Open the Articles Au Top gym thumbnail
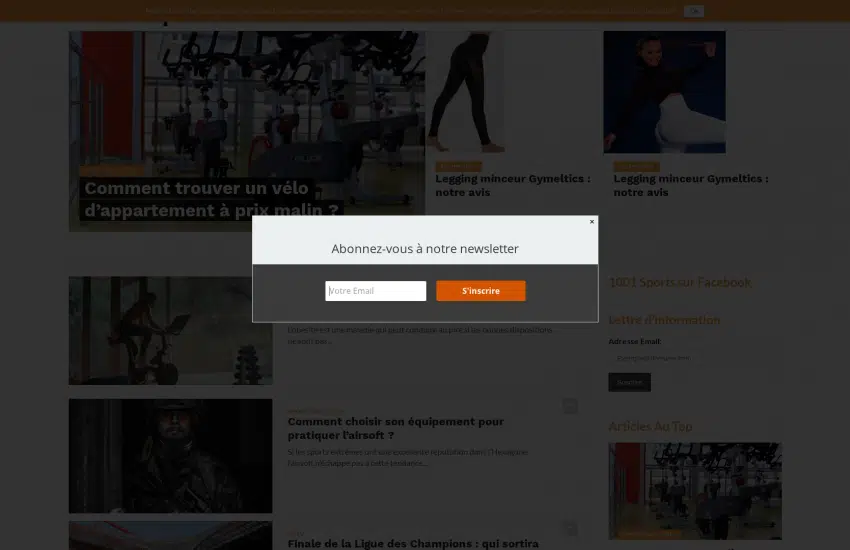 pyautogui.click(x=695, y=491)
